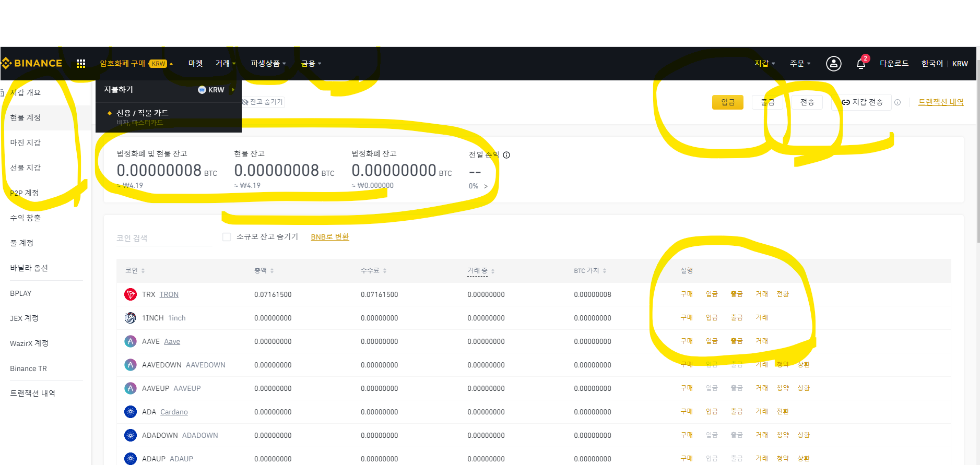Open the 다운로드 header link
Viewport: 980px width, 465px height.
894,64
